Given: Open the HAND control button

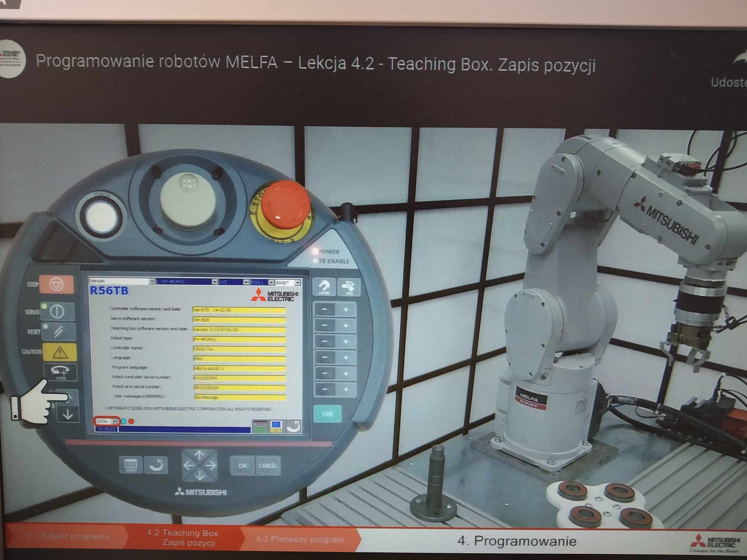Looking at the screenshot, I should point(324,287).
